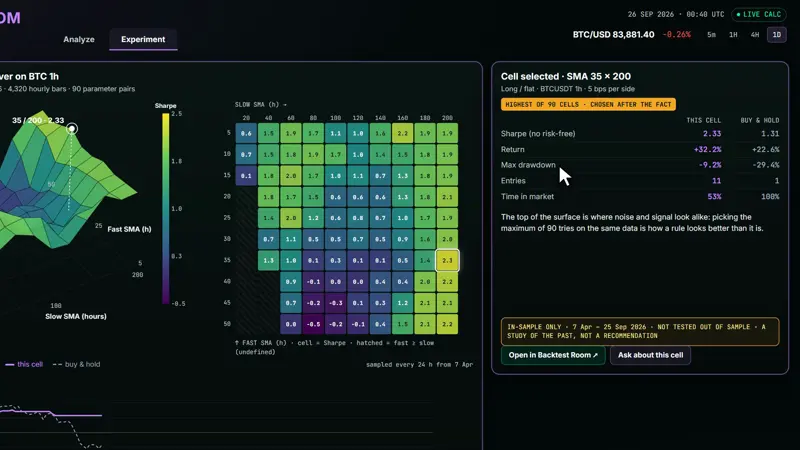Click the -0.26% price change
This screenshot has width=800, height=450.
[x=677, y=35]
